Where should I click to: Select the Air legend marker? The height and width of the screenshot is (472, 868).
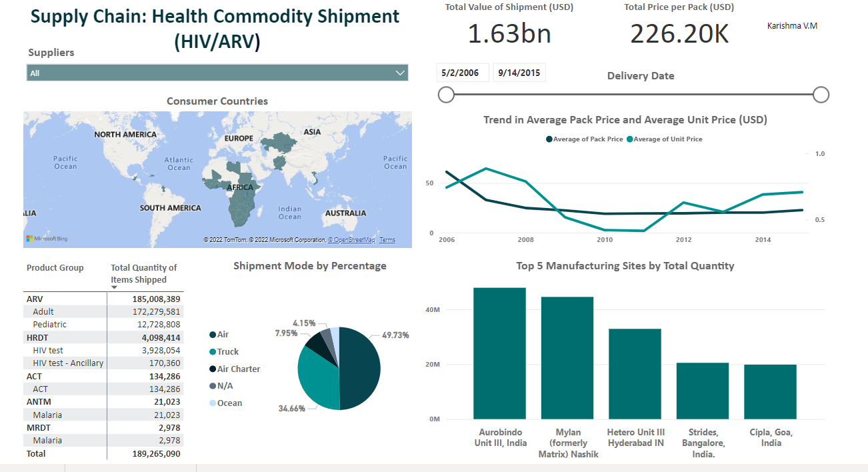click(x=212, y=334)
